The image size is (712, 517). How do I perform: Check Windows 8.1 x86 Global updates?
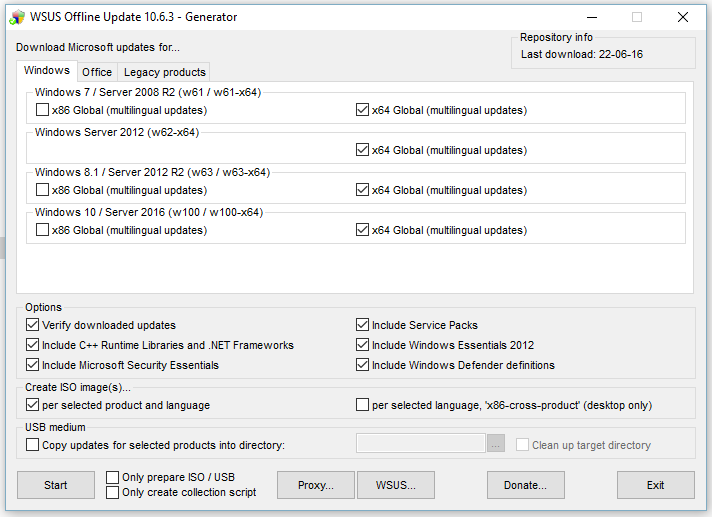(x=42, y=190)
